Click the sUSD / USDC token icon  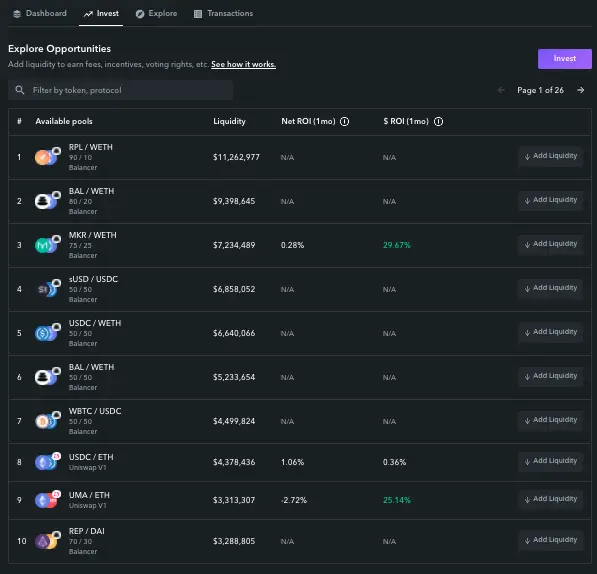[48, 288]
